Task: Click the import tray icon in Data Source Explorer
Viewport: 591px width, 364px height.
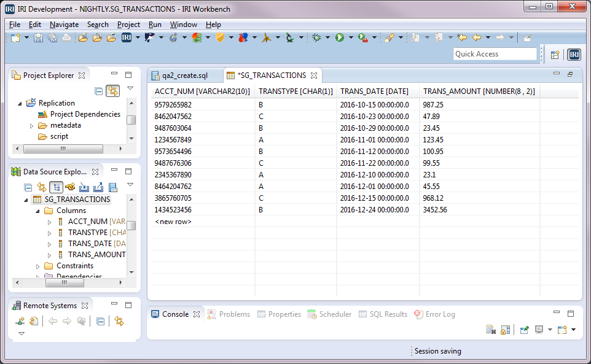Action: [x=84, y=187]
